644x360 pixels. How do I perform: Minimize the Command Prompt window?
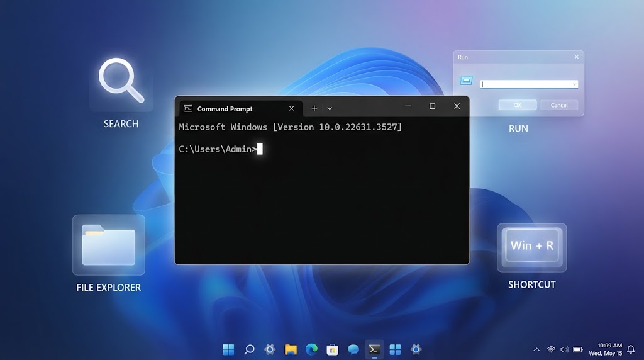coord(408,106)
